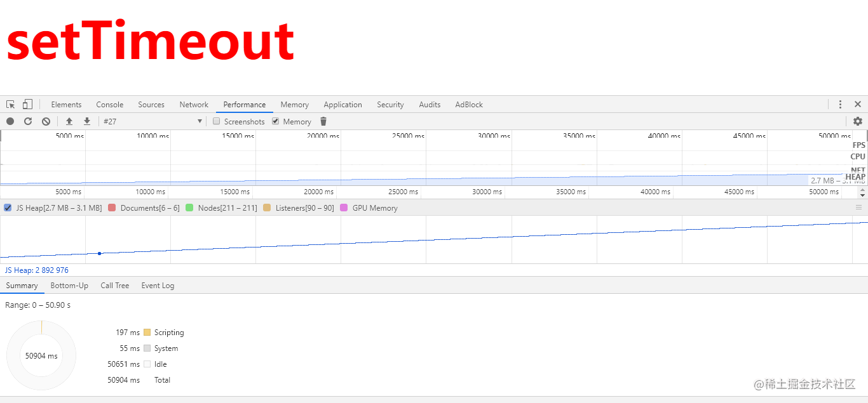Open the Bottom-Up tab
Screen dimensions: 868x403
point(69,286)
